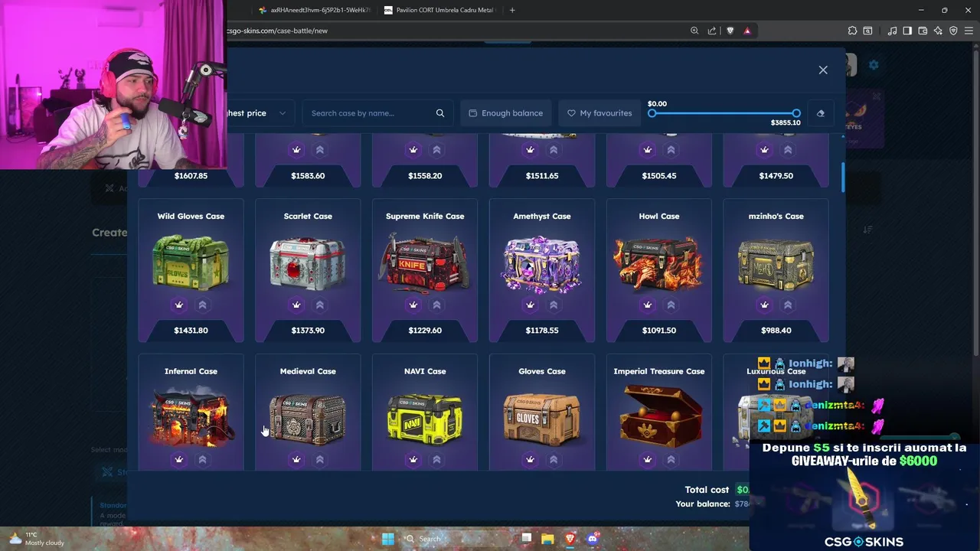
Task: Click the case list vertical scrollbar
Action: [x=843, y=178]
